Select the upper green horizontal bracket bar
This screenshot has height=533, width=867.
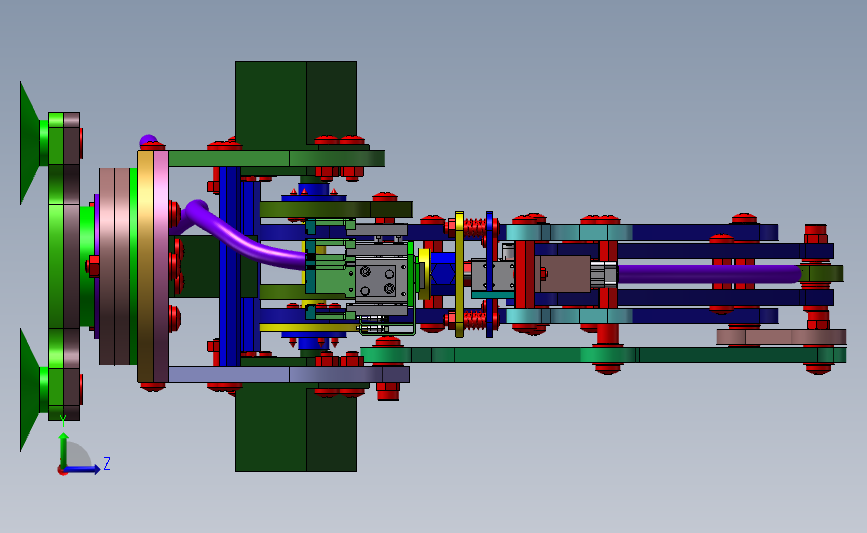[276, 159]
